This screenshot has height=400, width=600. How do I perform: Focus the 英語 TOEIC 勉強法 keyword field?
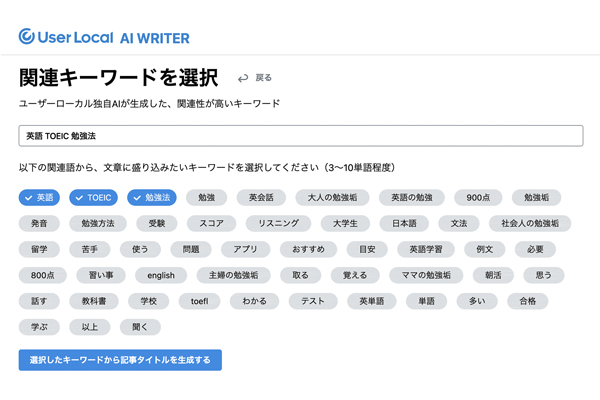point(300,135)
